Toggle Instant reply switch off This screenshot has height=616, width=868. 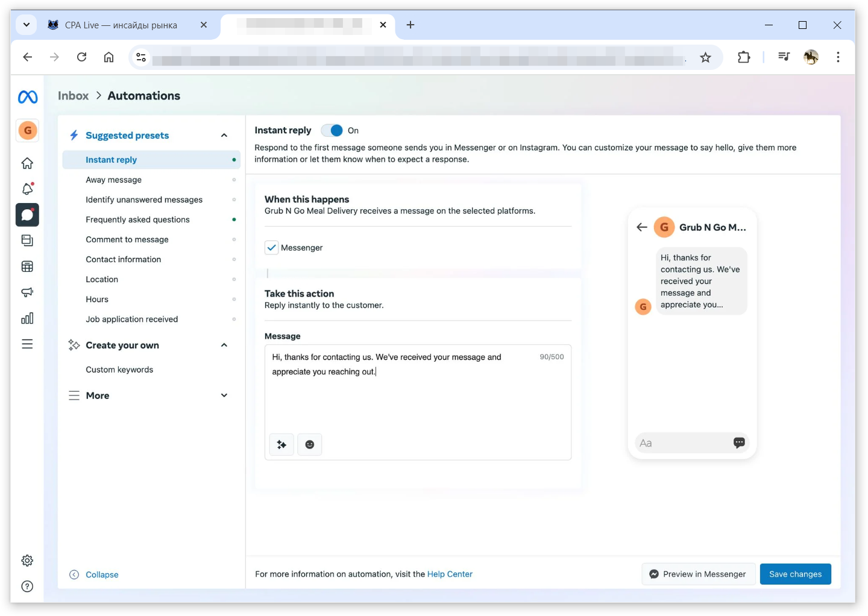[332, 130]
